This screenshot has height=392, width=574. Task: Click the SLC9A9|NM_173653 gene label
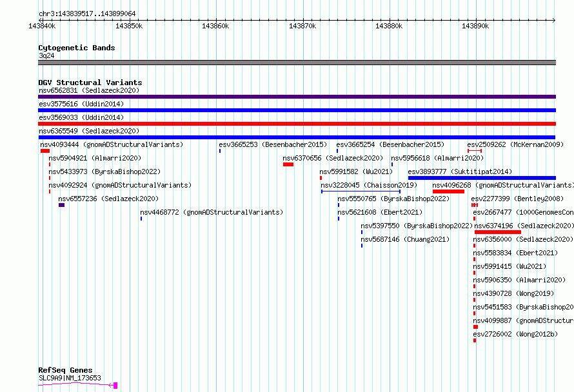(70, 378)
